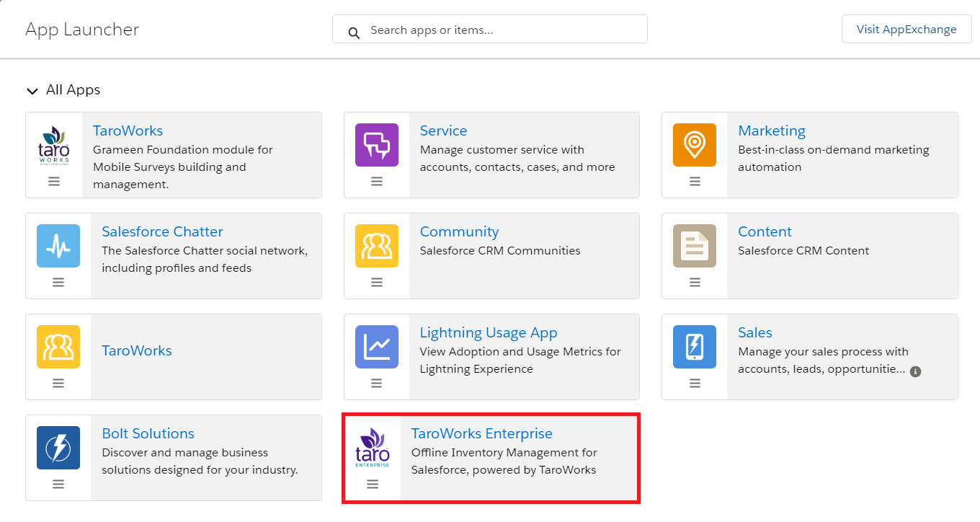Collapse the All Apps section chevron

(32, 91)
